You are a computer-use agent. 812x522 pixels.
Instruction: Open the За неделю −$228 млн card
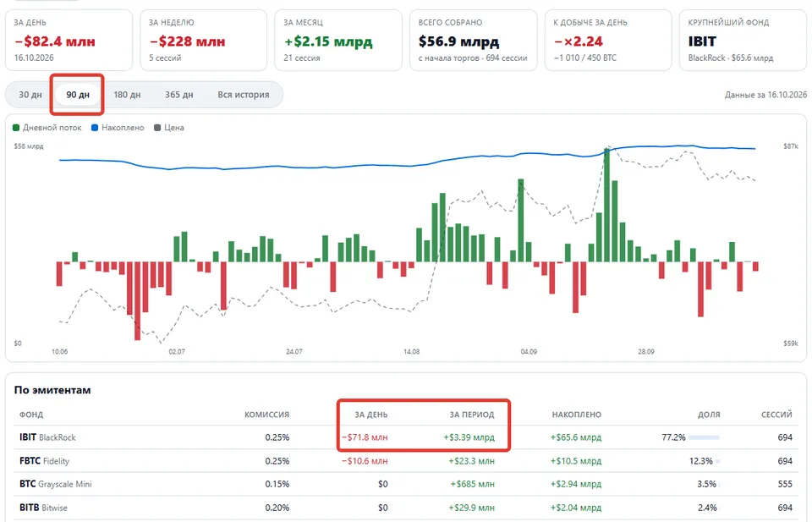pos(204,40)
